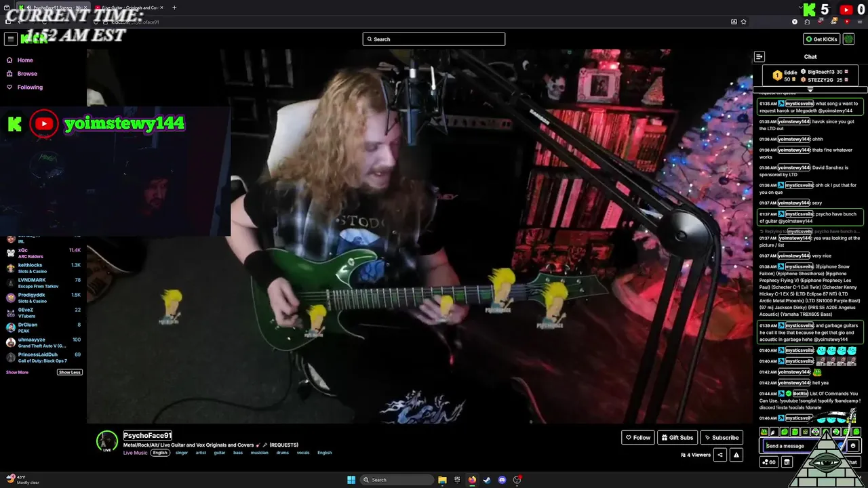
Task: Click STEZZY2G in gifter leaderboard
Action: (821, 80)
